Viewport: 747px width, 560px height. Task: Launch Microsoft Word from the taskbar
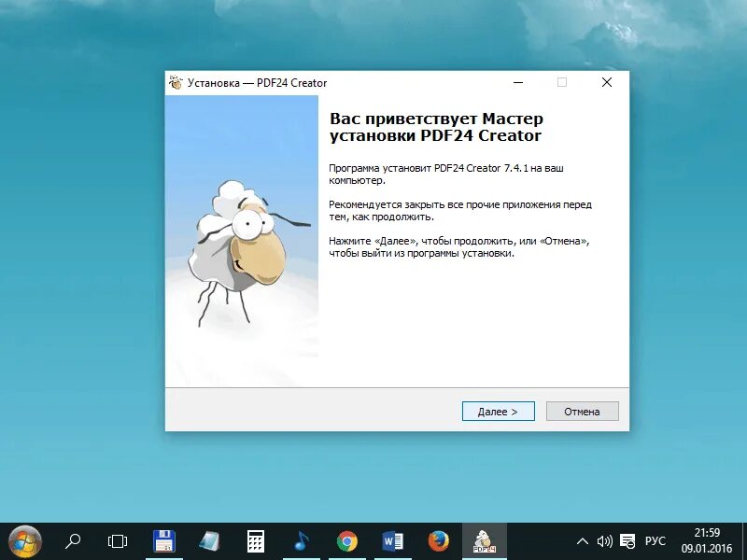[392, 541]
